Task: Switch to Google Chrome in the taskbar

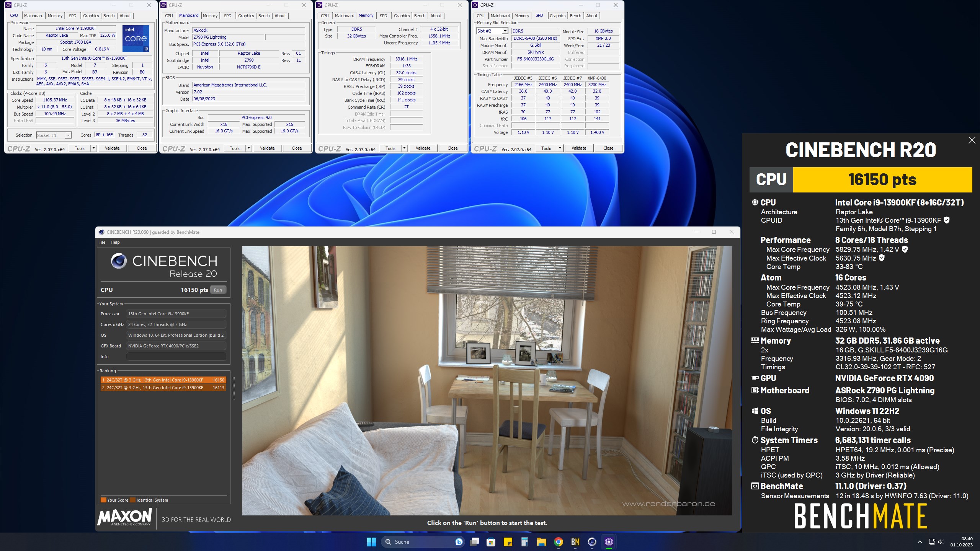Action: (559, 541)
